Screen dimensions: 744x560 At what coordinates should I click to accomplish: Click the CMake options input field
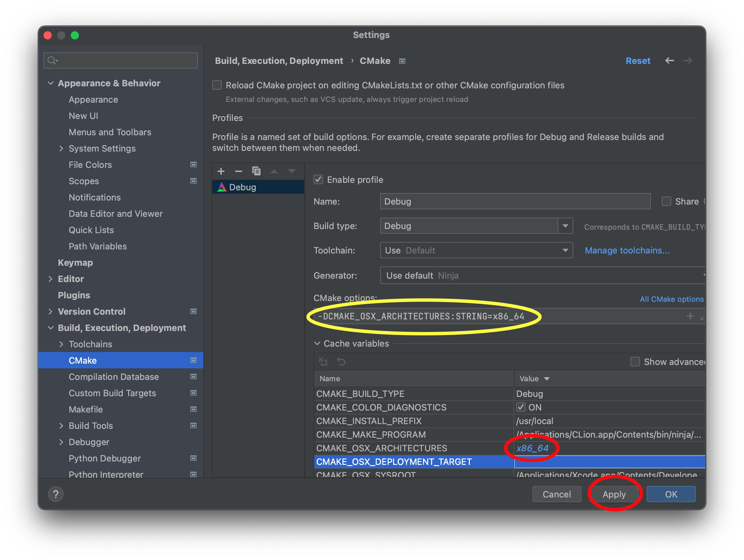click(509, 316)
